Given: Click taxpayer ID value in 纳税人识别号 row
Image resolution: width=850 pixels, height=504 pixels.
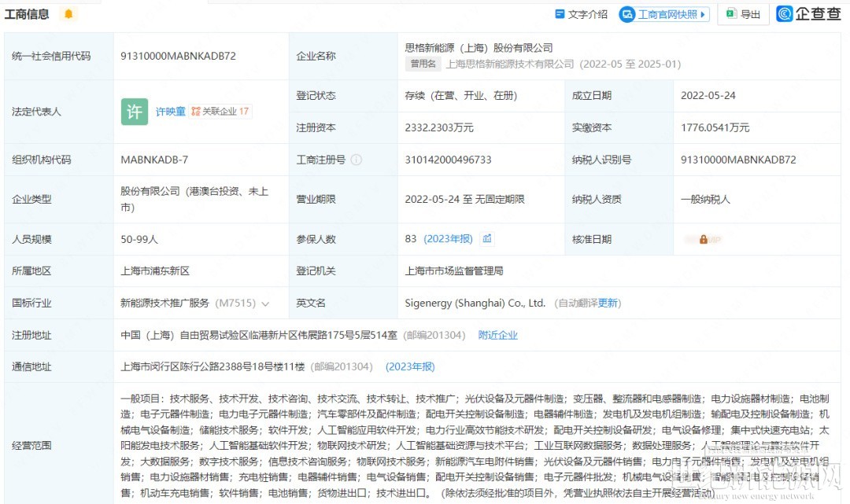Looking at the screenshot, I should pos(738,160).
